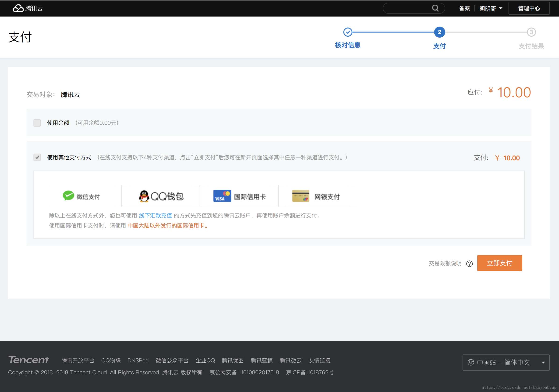Click the Tencent Cloud logo icon
This screenshot has height=392, width=559.
[x=18, y=8]
